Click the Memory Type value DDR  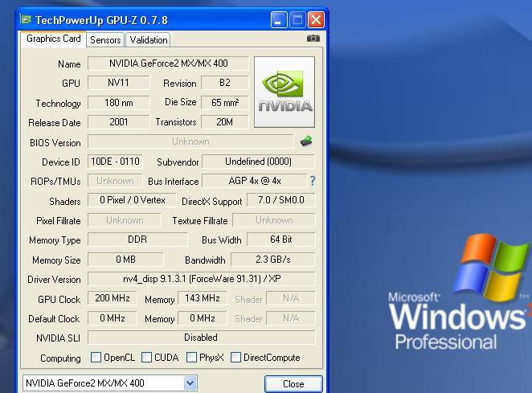pos(137,239)
